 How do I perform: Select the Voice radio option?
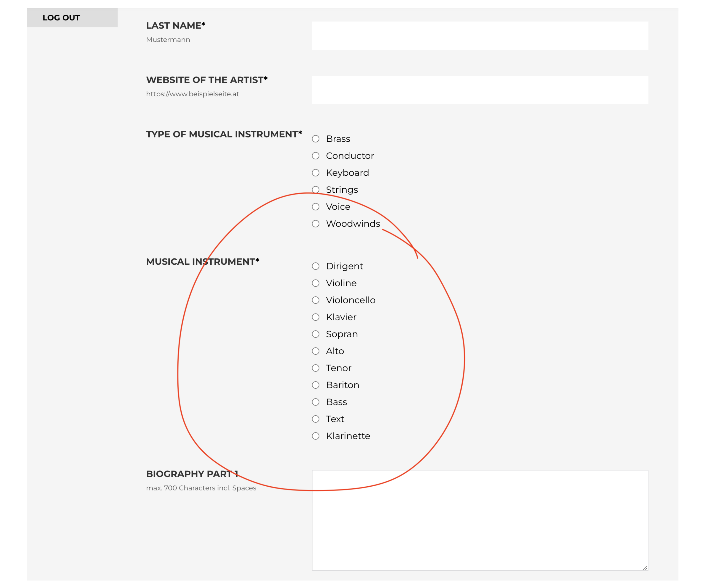point(315,207)
